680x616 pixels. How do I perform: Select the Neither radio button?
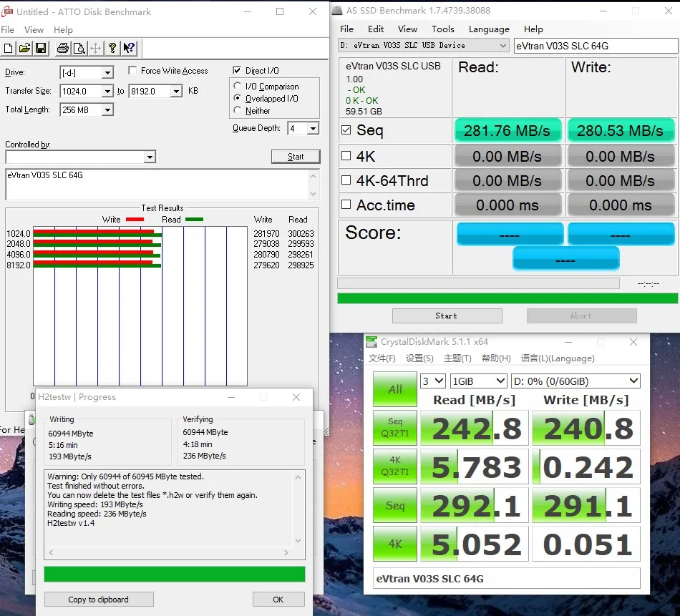(x=237, y=110)
